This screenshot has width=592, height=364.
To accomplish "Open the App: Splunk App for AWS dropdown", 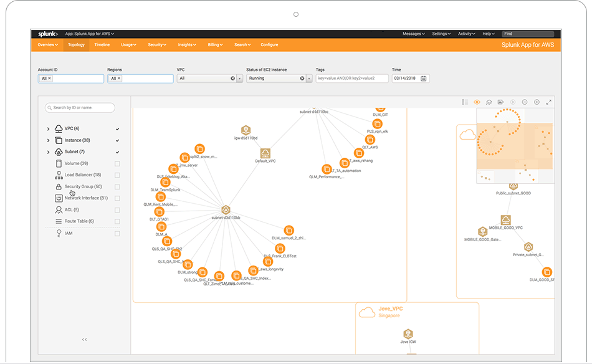I will [x=90, y=34].
